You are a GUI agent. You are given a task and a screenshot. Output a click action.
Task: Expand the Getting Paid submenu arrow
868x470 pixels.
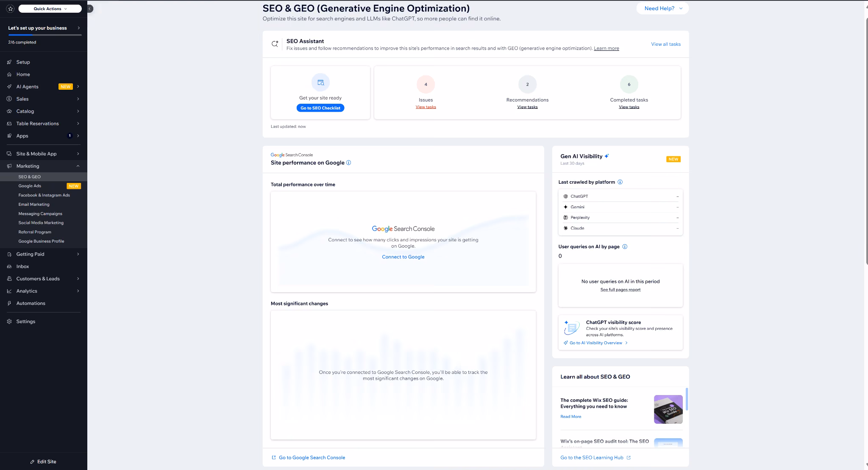pos(78,254)
